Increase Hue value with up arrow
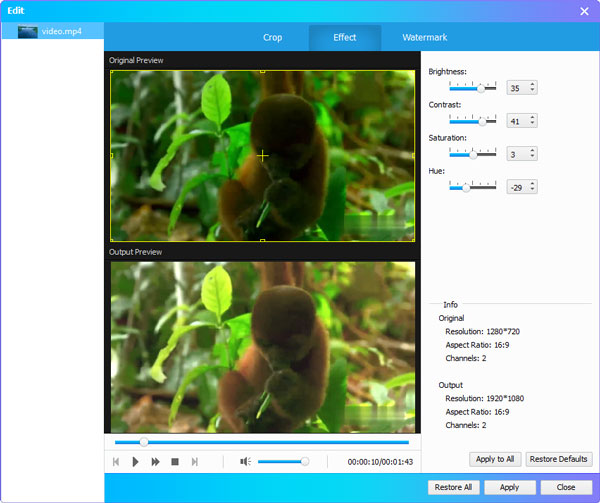The width and height of the screenshot is (600, 503). point(532,183)
